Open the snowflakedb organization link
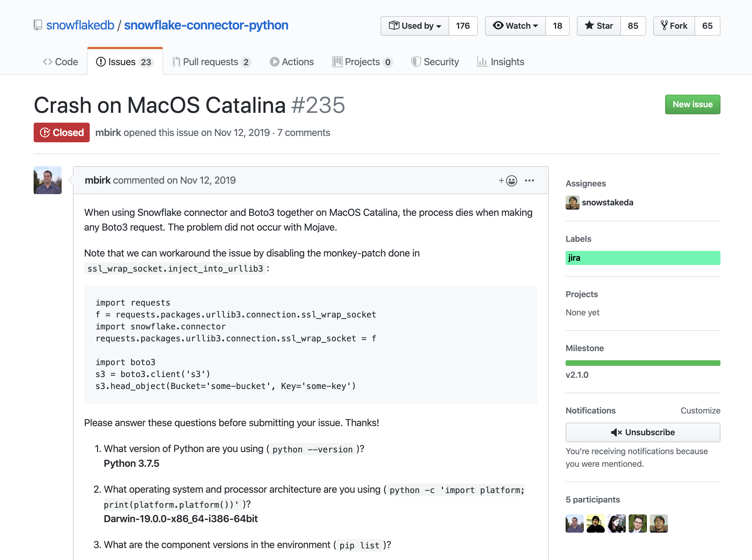The image size is (752, 560). coord(80,25)
